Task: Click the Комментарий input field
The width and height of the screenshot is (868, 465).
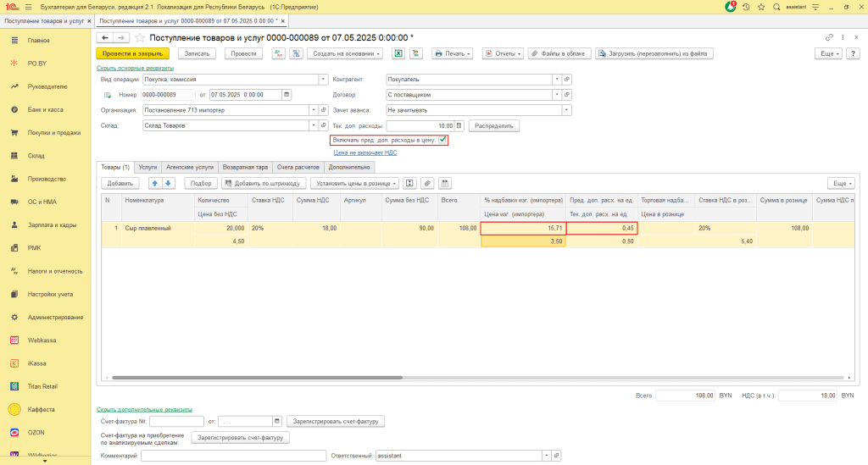Action: click(234, 456)
